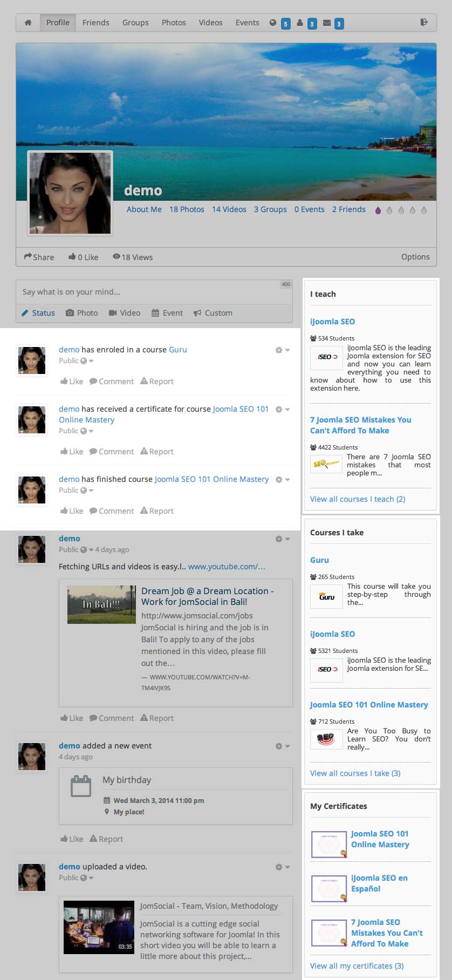Open the Profile tab
452x980 pixels.
pos(58,23)
